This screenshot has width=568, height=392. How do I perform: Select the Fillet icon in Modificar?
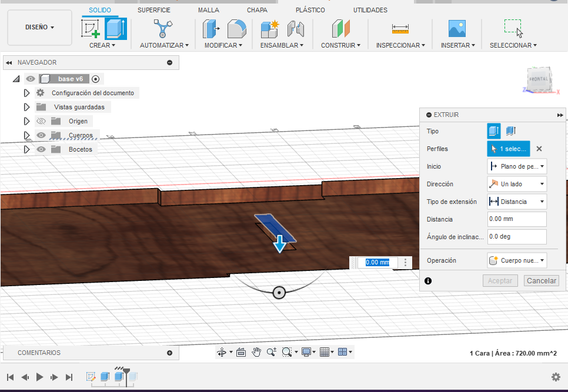click(x=236, y=29)
